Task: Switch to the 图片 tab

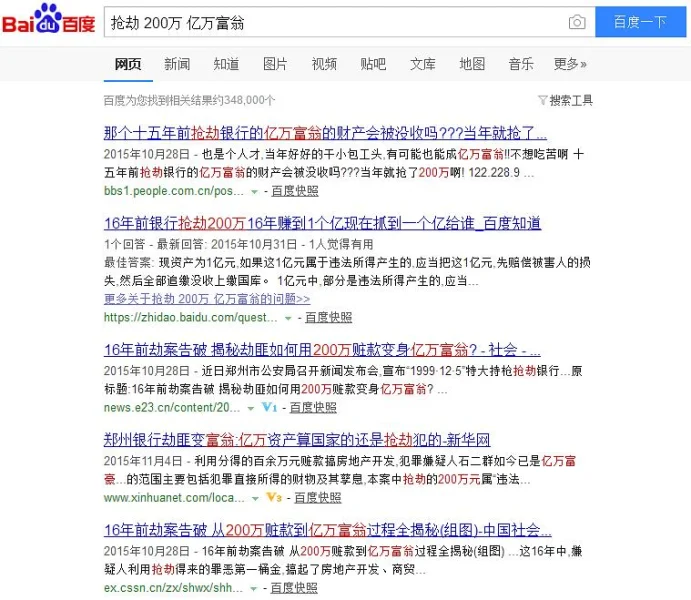Action: click(x=275, y=64)
